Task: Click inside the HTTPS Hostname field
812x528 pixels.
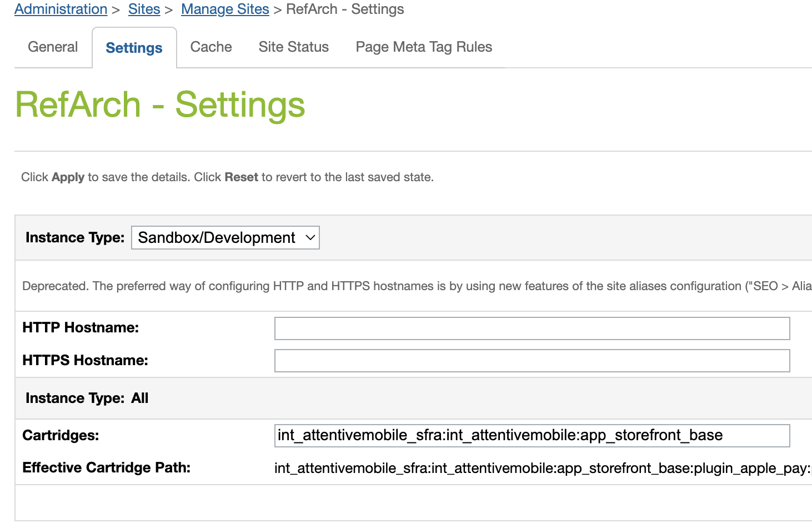Action: [x=532, y=360]
